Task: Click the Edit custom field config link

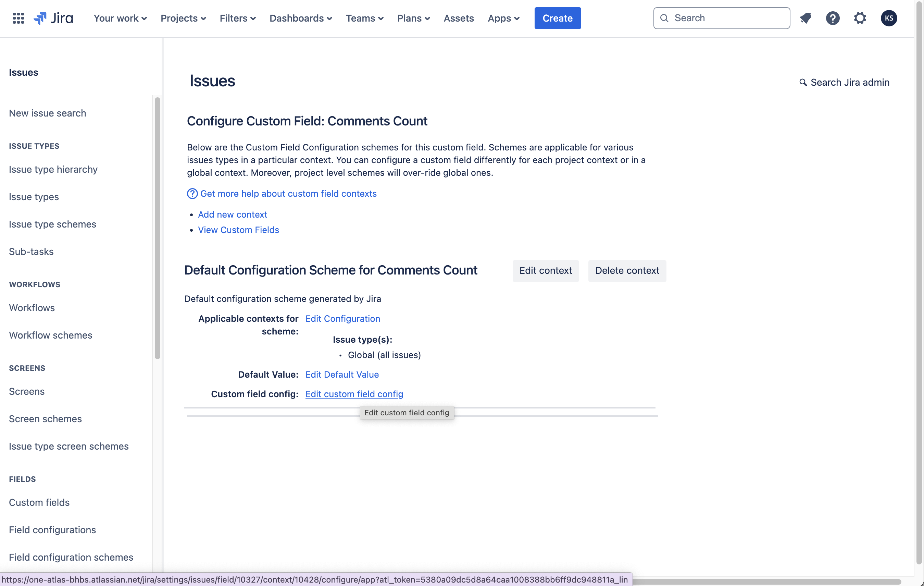Action: pos(354,394)
